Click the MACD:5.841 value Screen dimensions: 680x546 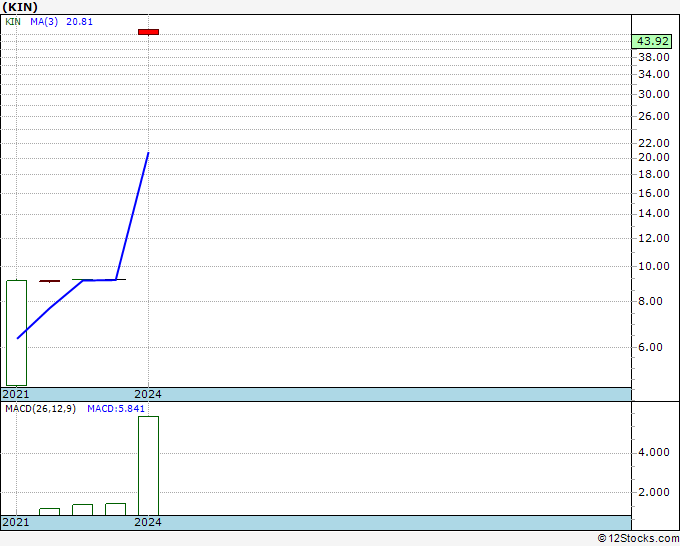point(116,409)
